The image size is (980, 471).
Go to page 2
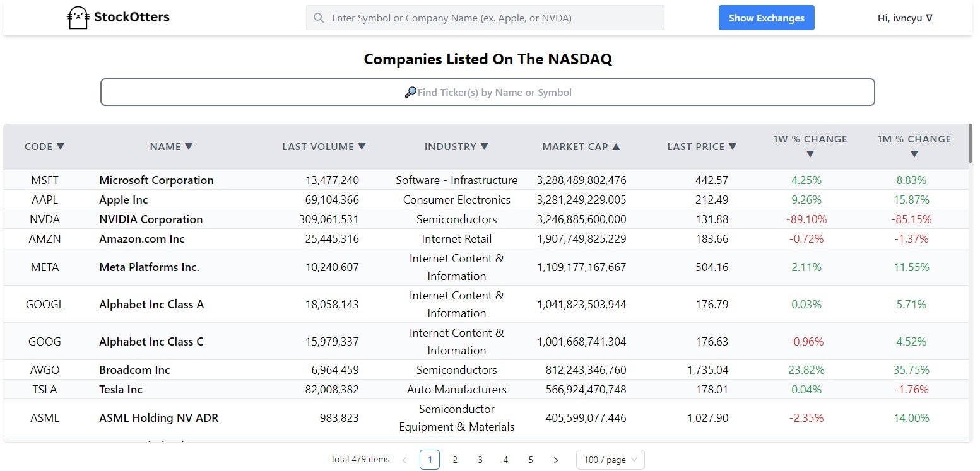click(x=455, y=460)
